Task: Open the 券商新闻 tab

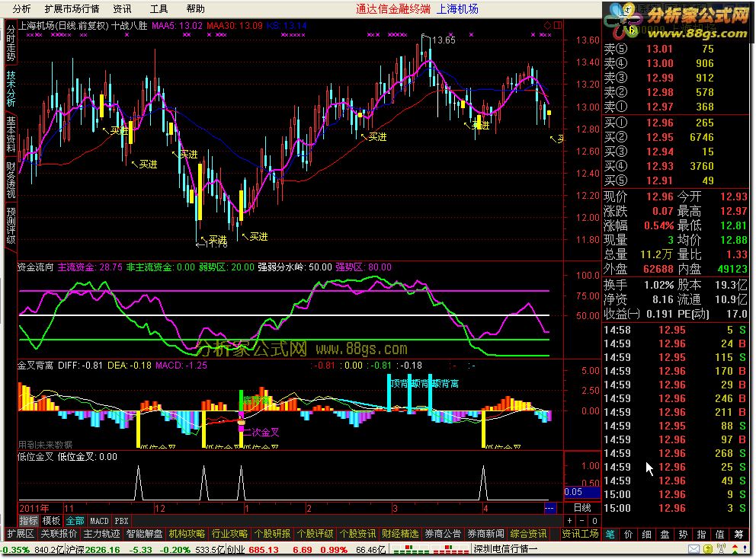Action: [485, 534]
